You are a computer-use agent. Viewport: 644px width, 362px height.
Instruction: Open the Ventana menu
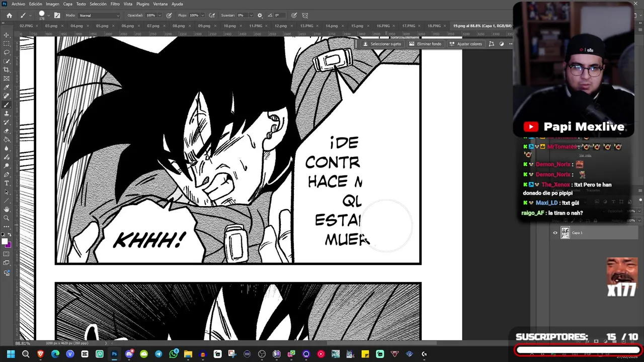point(160,4)
